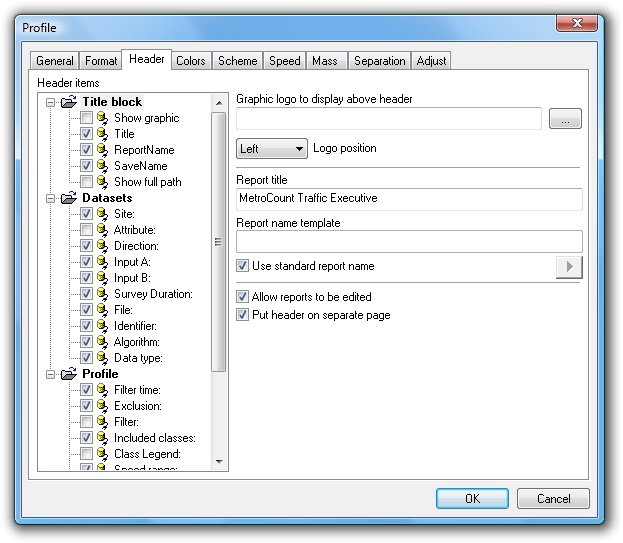Uncheck Allow reports to be edited
623x543 pixels.
click(x=242, y=296)
